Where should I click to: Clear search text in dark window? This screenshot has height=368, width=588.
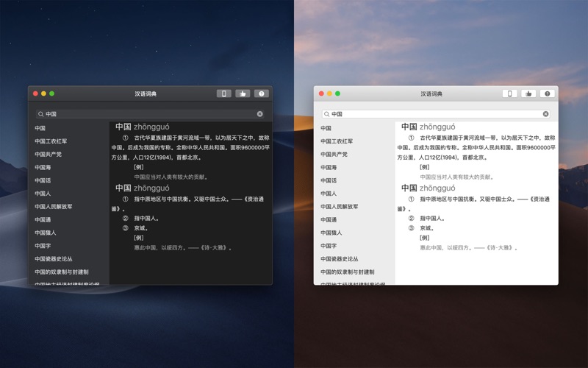point(260,114)
